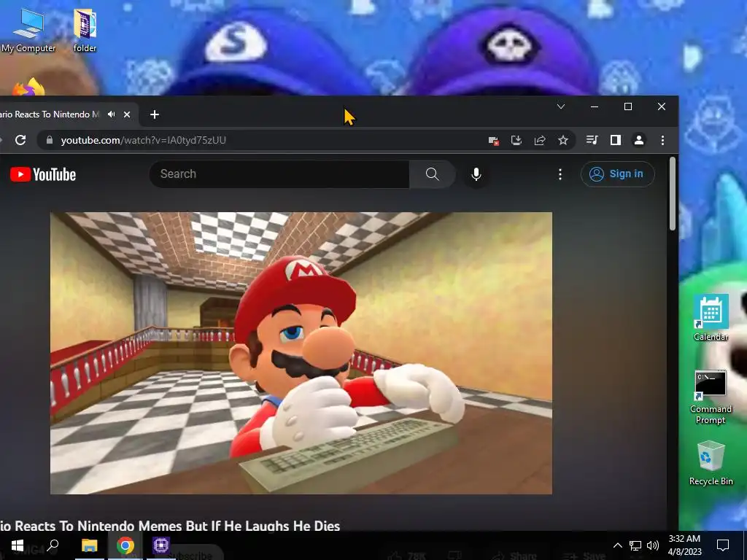This screenshot has height=560, width=747.
Task: Open the volume control in system tray
Action: coord(653,545)
